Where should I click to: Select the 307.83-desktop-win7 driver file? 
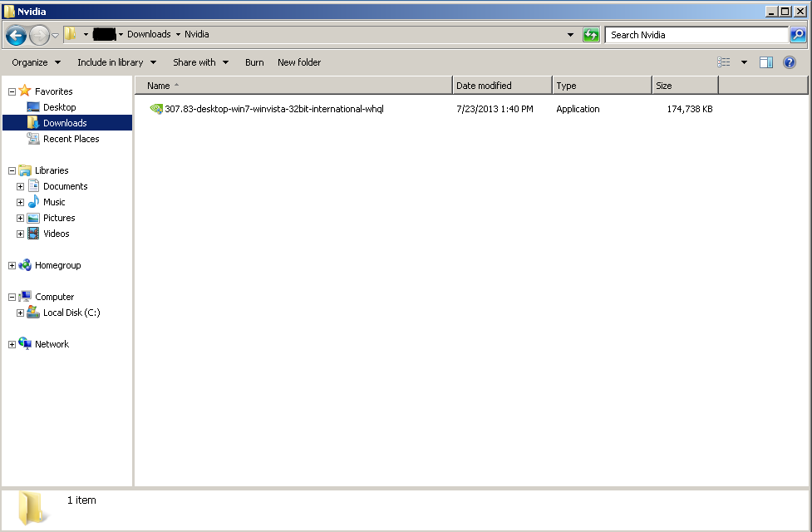click(274, 109)
